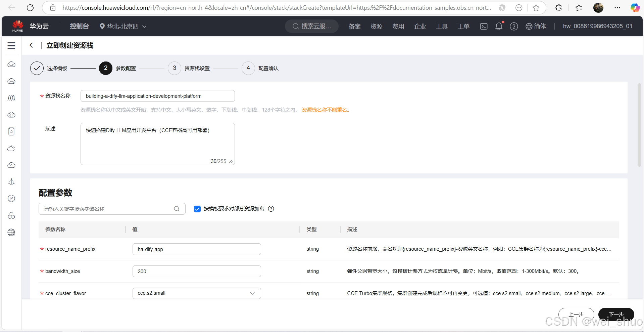This screenshot has width=644, height=332.
Task: Open the hamburger navigation menu
Action: tap(11, 46)
